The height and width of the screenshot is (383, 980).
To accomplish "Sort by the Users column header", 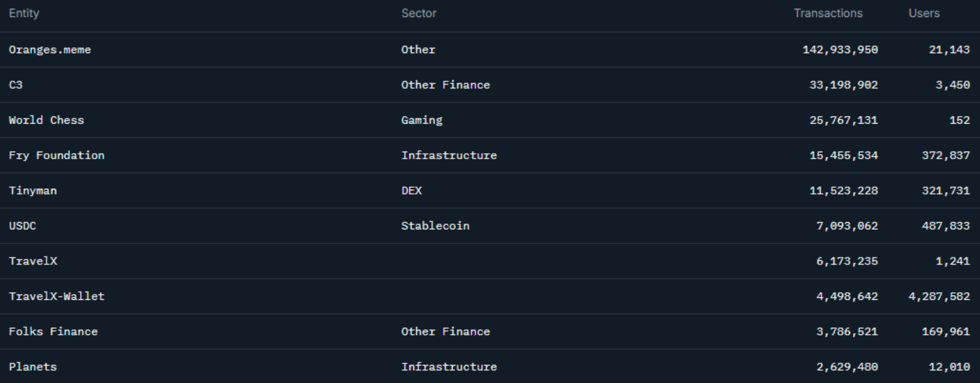I will [924, 13].
